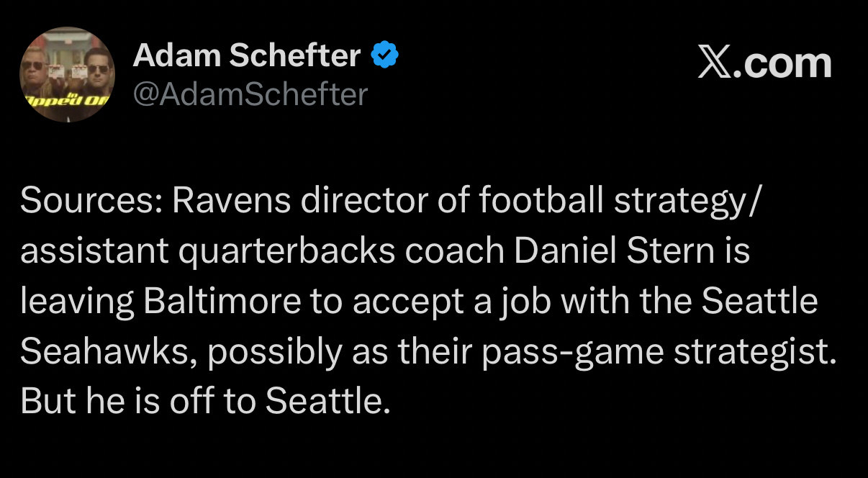Click the X logo in the watermark
The height and width of the screenshot is (478, 868).
pos(715,63)
